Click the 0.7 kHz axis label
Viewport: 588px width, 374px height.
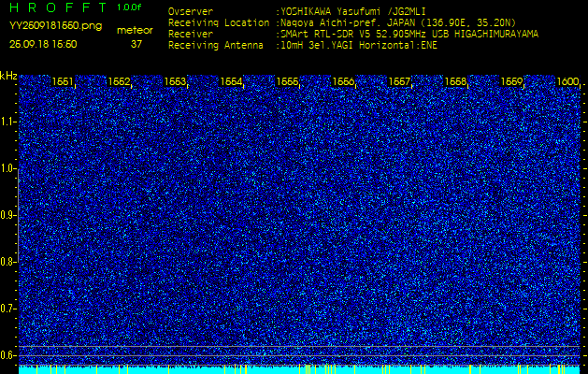tap(7, 309)
